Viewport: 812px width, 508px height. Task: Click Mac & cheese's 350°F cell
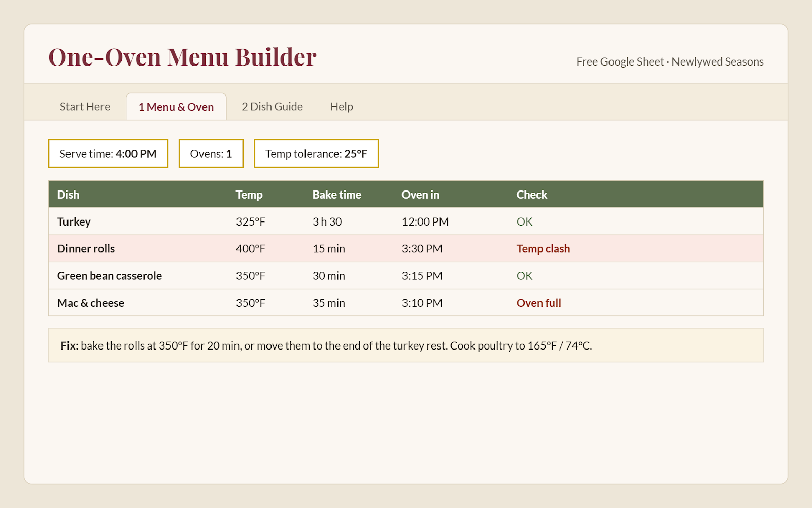click(251, 303)
